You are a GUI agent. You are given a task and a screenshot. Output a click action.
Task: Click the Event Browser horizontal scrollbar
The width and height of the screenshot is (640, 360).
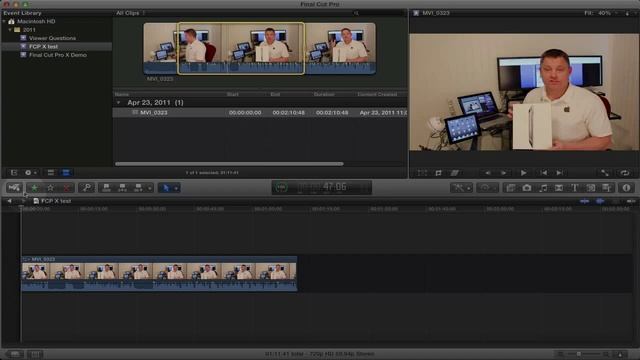click(229, 164)
